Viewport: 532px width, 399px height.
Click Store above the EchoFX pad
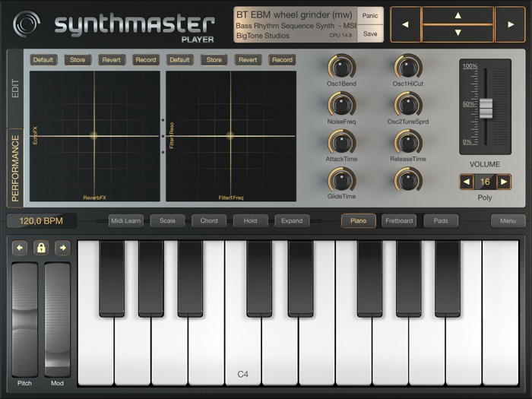coord(78,60)
